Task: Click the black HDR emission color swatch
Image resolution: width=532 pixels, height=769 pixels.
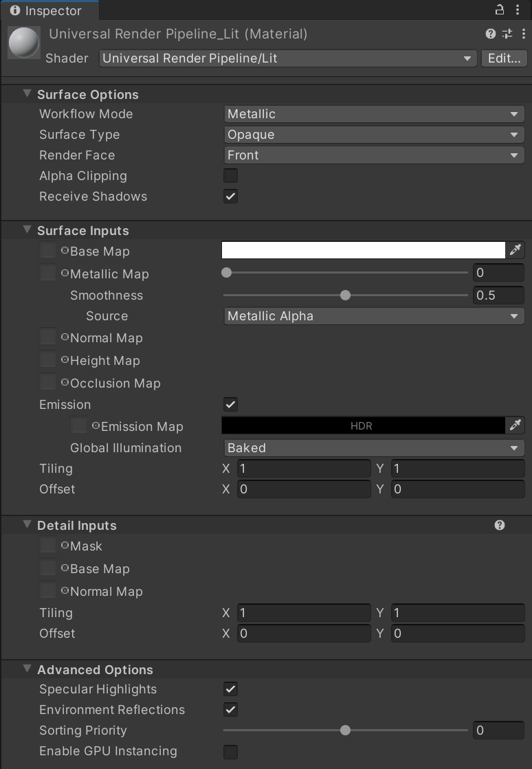Action: pyautogui.click(x=364, y=425)
